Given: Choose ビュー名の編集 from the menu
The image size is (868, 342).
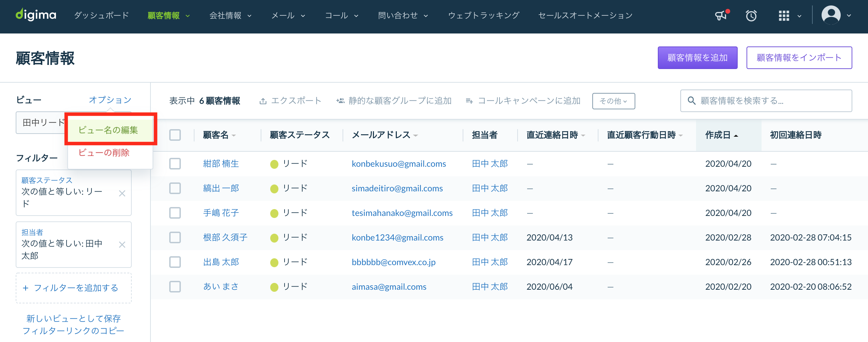Looking at the screenshot, I should click(108, 130).
